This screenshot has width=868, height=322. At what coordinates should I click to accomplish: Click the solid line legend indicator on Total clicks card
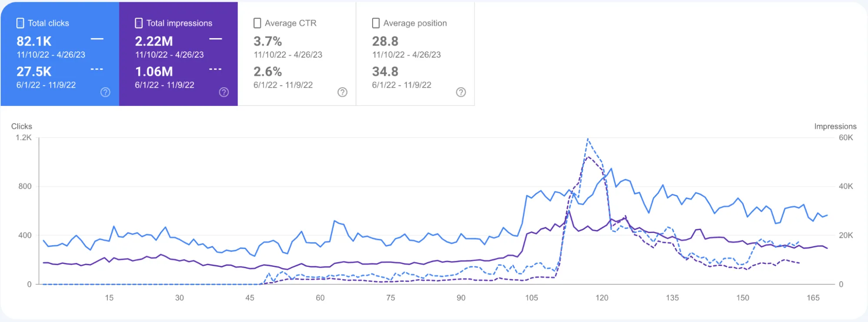pos(96,39)
